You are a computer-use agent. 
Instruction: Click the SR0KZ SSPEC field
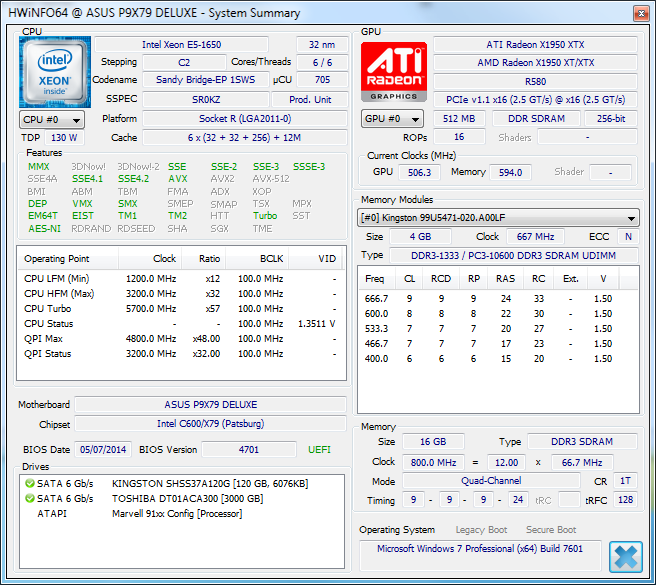(x=206, y=100)
